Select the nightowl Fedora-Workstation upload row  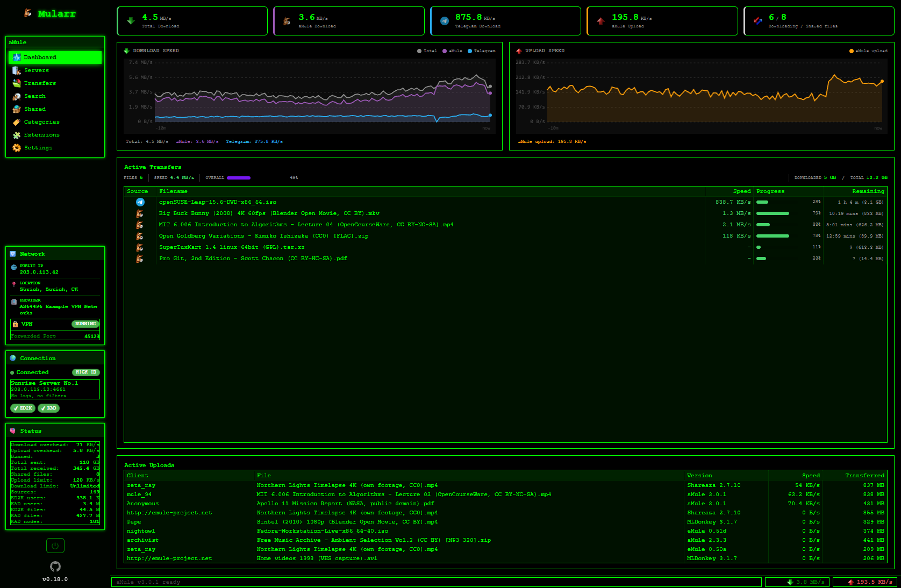pos(505,531)
